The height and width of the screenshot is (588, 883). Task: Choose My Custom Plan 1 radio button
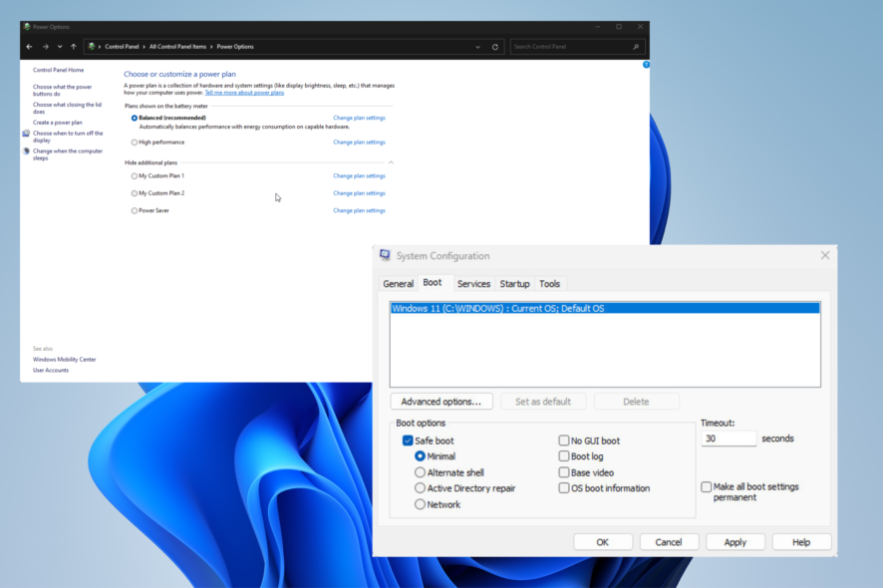[134, 176]
